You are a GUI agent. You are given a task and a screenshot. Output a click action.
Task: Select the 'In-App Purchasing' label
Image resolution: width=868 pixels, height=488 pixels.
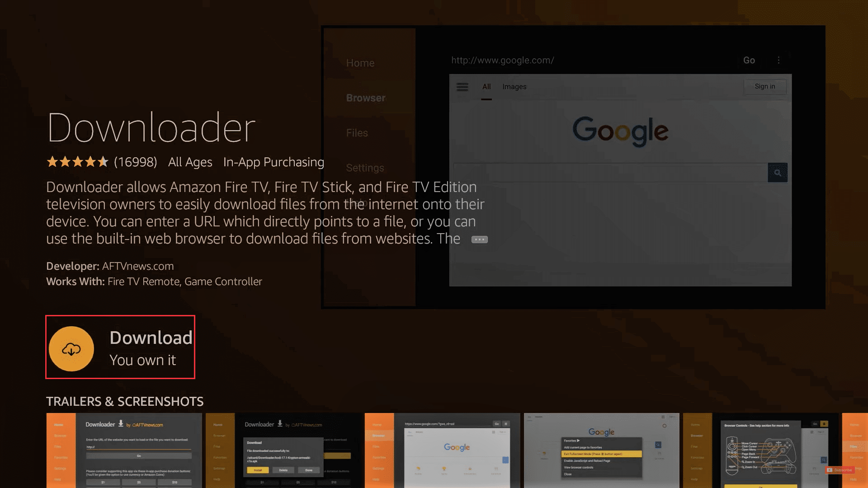(x=274, y=162)
